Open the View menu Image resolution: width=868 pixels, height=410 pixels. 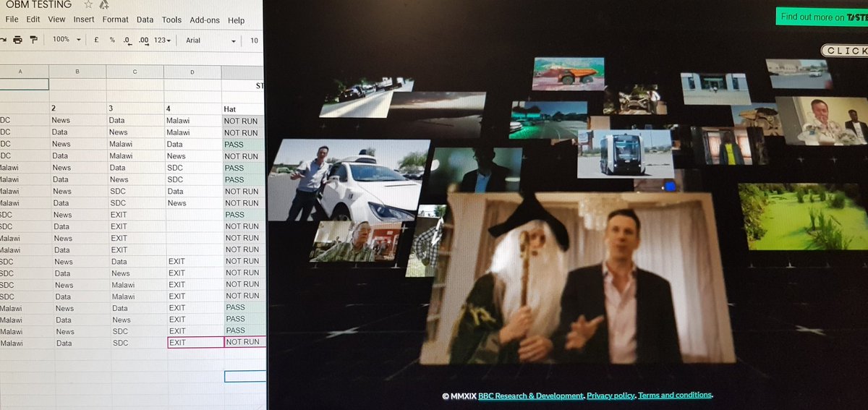56,20
